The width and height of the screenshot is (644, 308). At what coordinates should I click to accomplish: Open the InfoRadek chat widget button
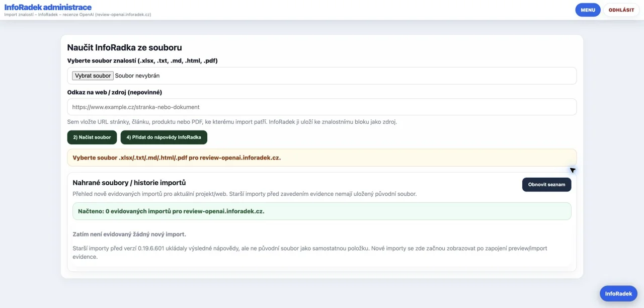point(618,294)
